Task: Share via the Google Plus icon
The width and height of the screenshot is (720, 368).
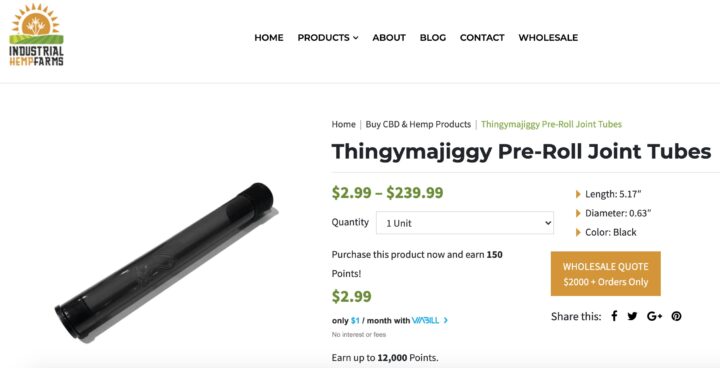Action: (654, 316)
